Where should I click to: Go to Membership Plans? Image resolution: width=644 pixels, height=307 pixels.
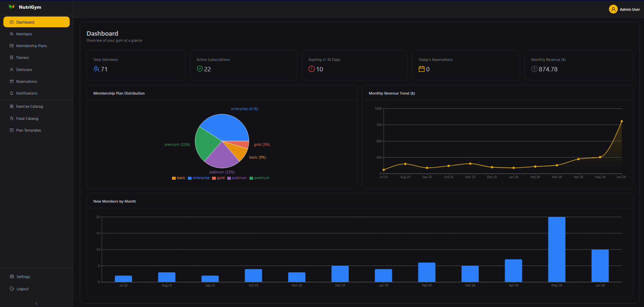coord(36,46)
